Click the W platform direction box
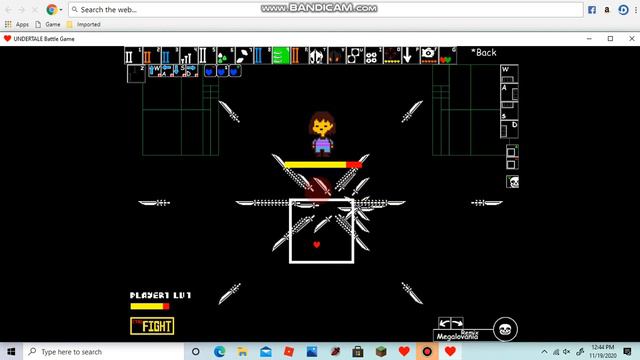This screenshot has height=360, width=640. tap(509, 73)
